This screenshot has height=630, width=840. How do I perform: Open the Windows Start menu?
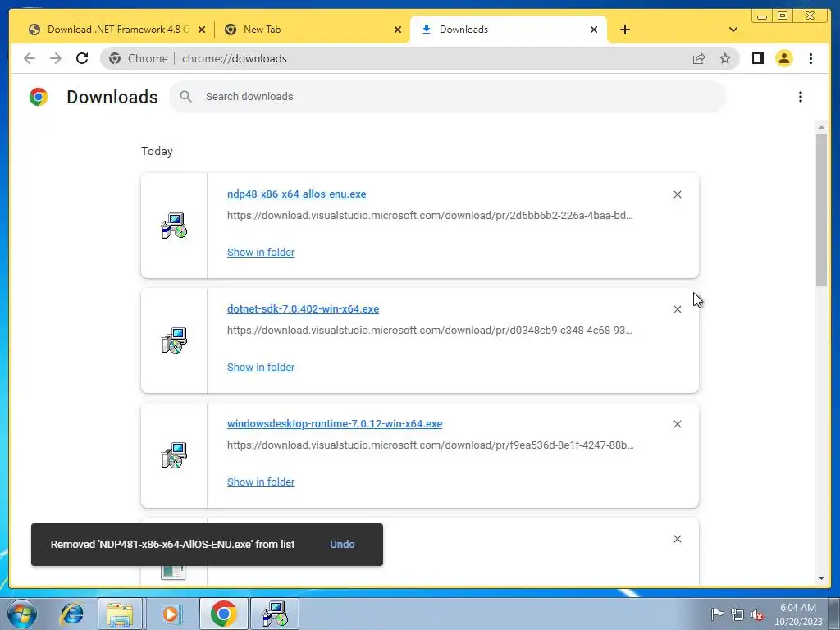[x=22, y=614]
